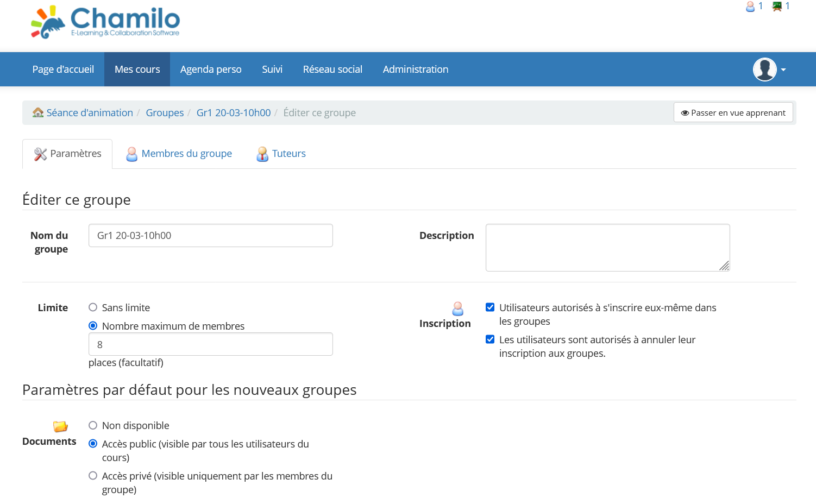816x504 pixels.
Task: Open the profile avatar dropdown caret
Action: click(782, 70)
